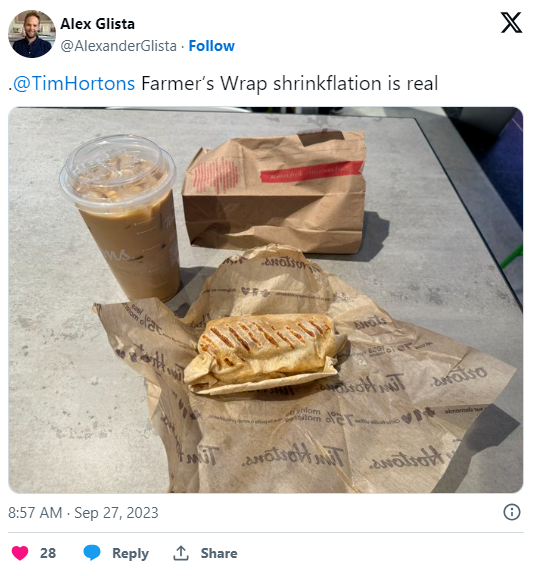Open the X logo link
The height and width of the screenshot is (576, 559).
point(511,23)
